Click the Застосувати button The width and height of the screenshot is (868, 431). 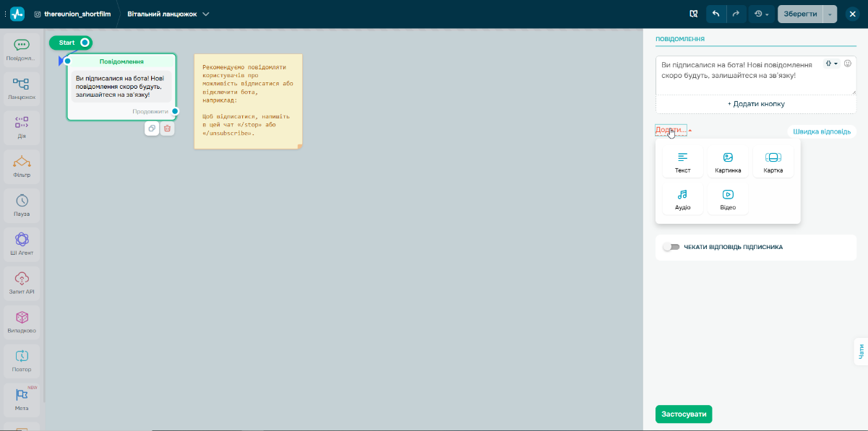684,414
